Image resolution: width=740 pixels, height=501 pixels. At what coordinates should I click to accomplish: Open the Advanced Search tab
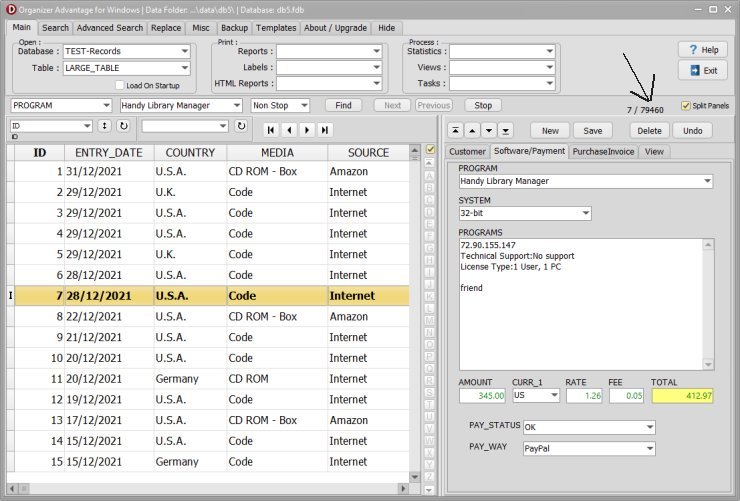(x=110, y=28)
